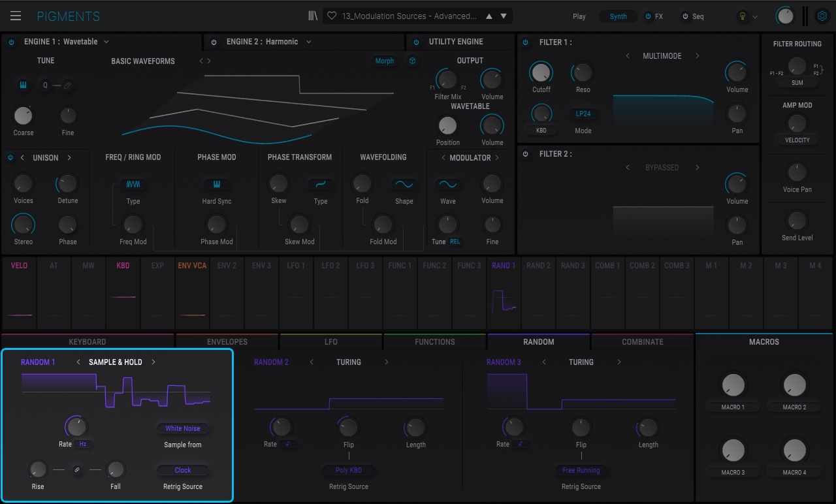836x504 pixels.
Task: Click the master volume knob
Action: pos(785,16)
